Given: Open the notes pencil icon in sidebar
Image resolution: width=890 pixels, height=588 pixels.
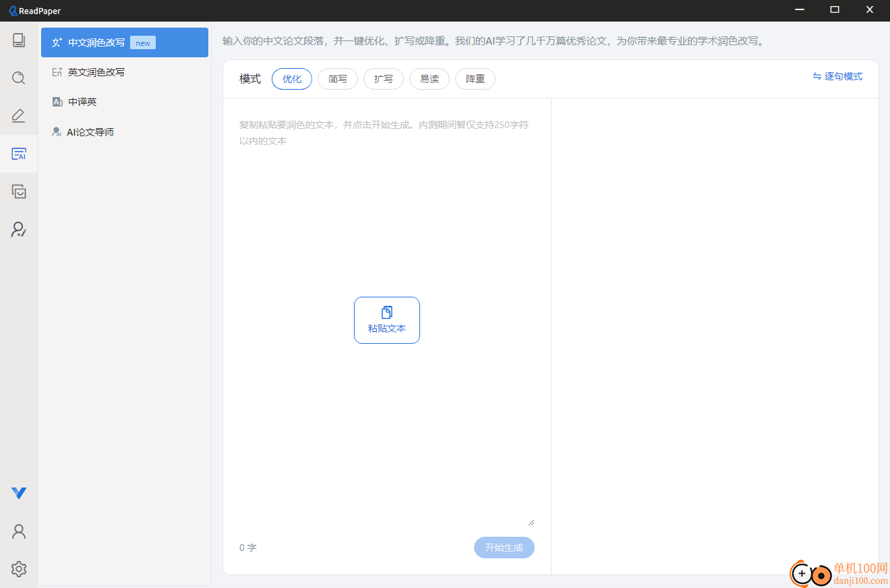Looking at the screenshot, I should click(x=19, y=115).
